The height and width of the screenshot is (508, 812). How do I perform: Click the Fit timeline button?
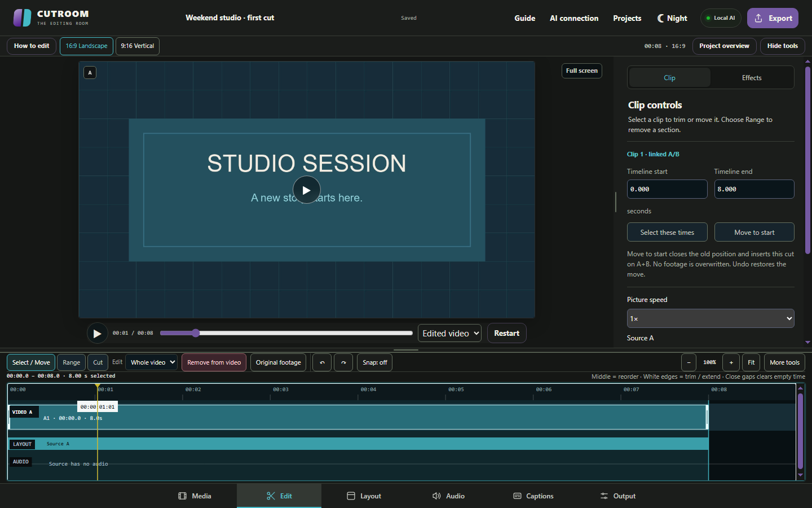pos(751,362)
